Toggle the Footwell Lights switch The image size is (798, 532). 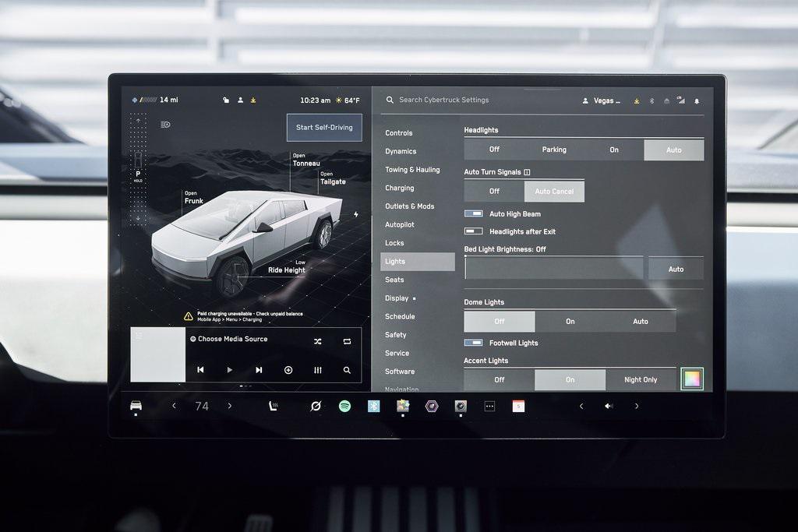[x=474, y=343]
